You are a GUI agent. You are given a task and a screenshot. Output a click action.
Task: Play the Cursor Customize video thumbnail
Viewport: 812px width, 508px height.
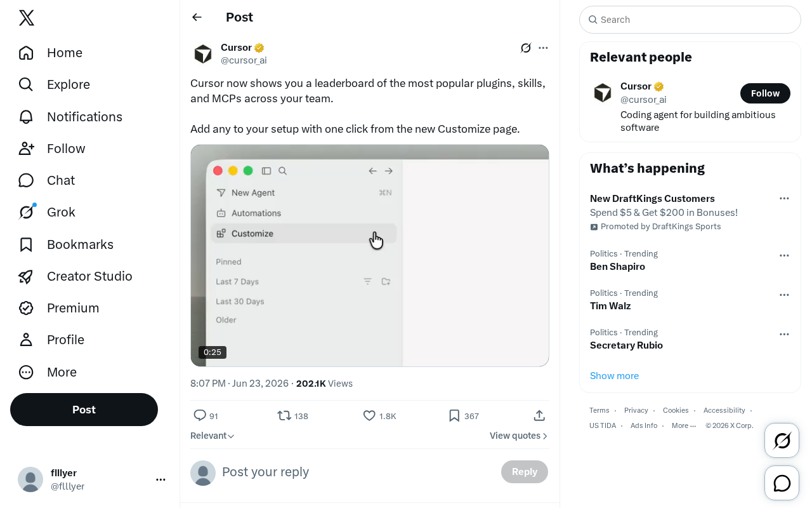pos(370,255)
